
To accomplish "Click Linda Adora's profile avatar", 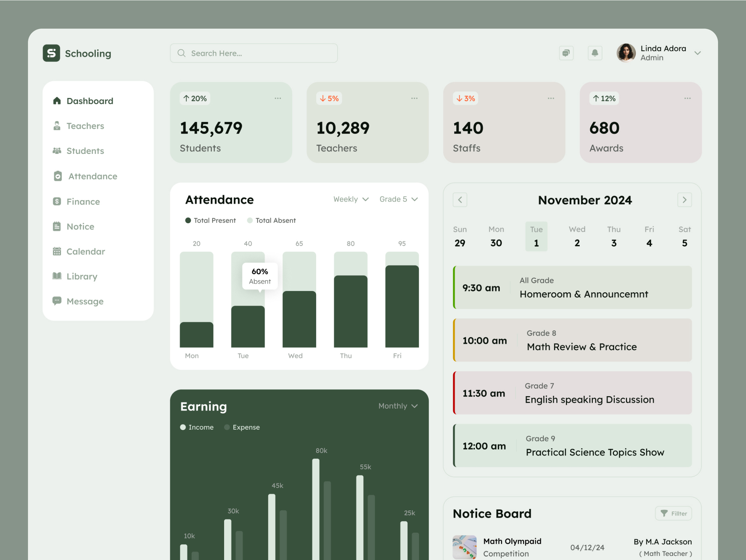I will tap(626, 53).
